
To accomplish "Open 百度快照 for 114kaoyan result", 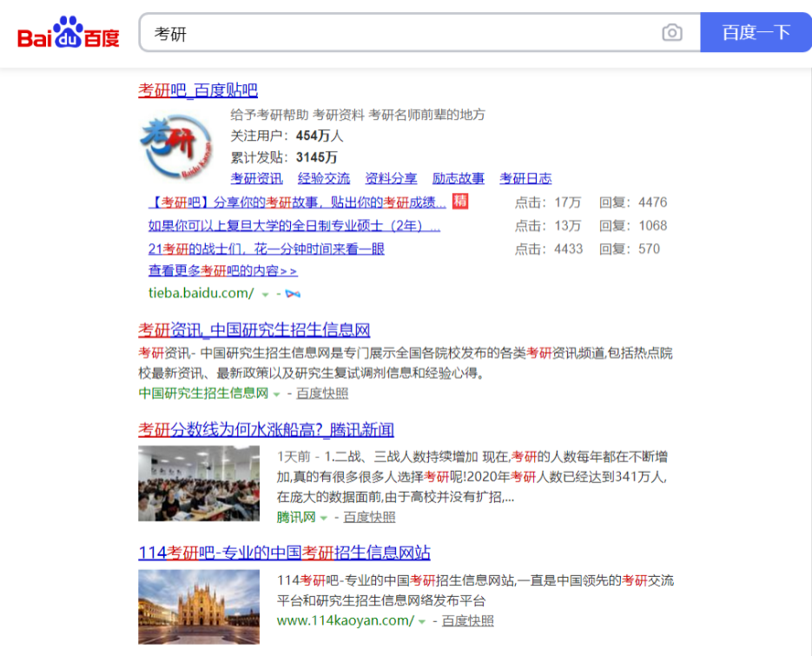I will 467,620.
